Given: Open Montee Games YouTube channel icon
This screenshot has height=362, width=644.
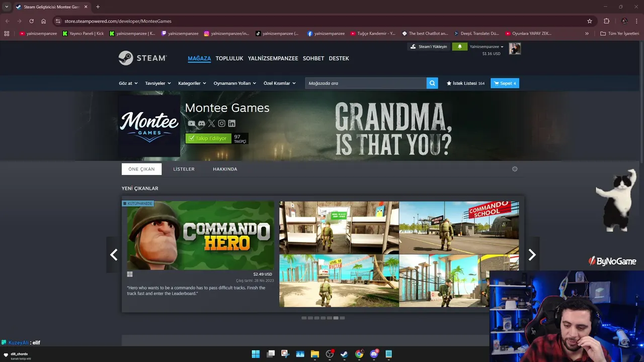Looking at the screenshot, I should 191,123.
